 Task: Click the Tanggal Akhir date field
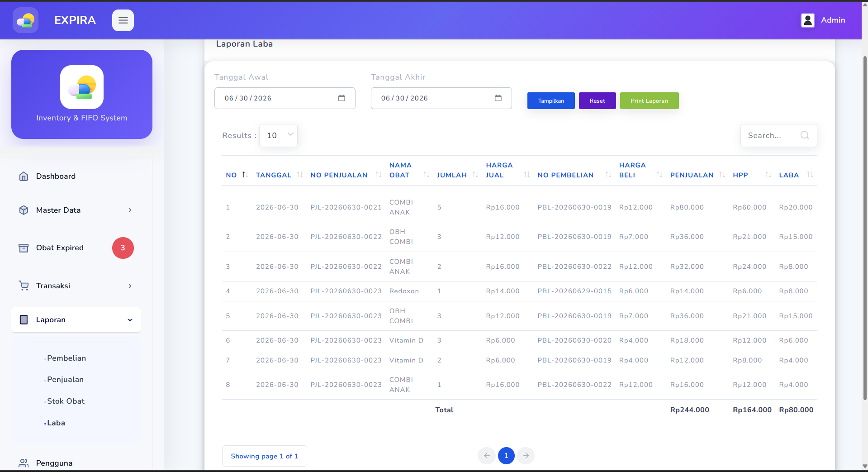tap(441, 98)
